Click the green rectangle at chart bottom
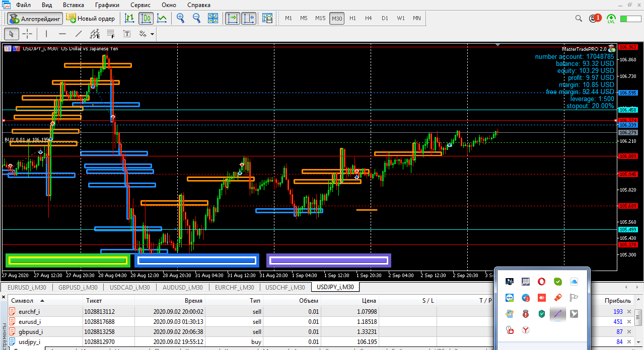The height and width of the screenshot is (350, 644). [67, 260]
